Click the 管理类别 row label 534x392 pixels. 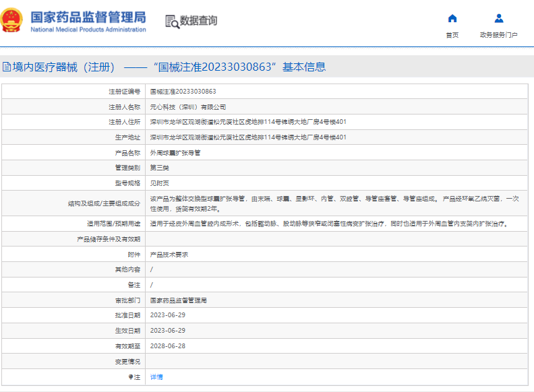(x=127, y=168)
